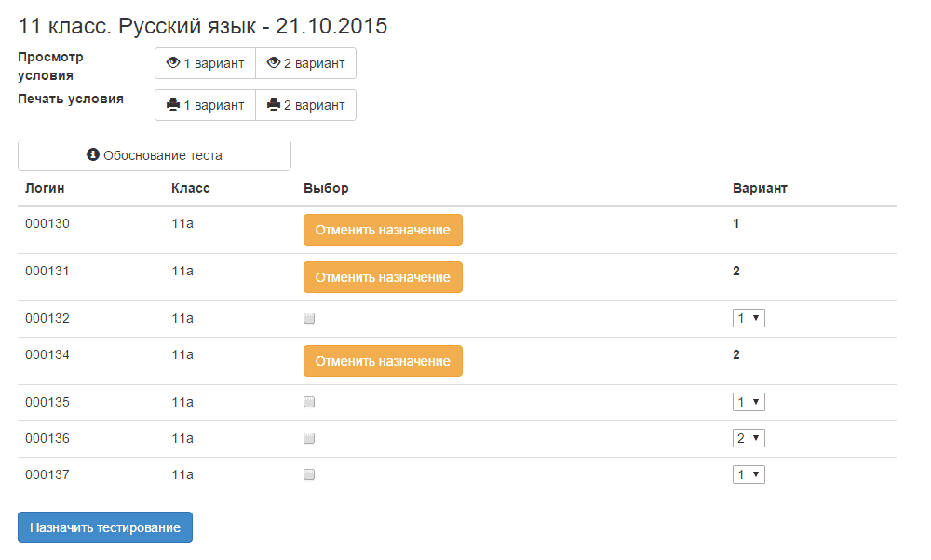The width and height of the screenshot is (931, 560).
Task: Click the Назначить тестирование button
Action: point(105,527)
